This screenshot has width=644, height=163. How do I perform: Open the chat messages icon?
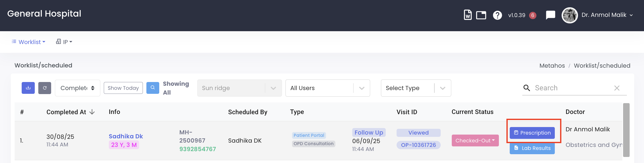551,15
